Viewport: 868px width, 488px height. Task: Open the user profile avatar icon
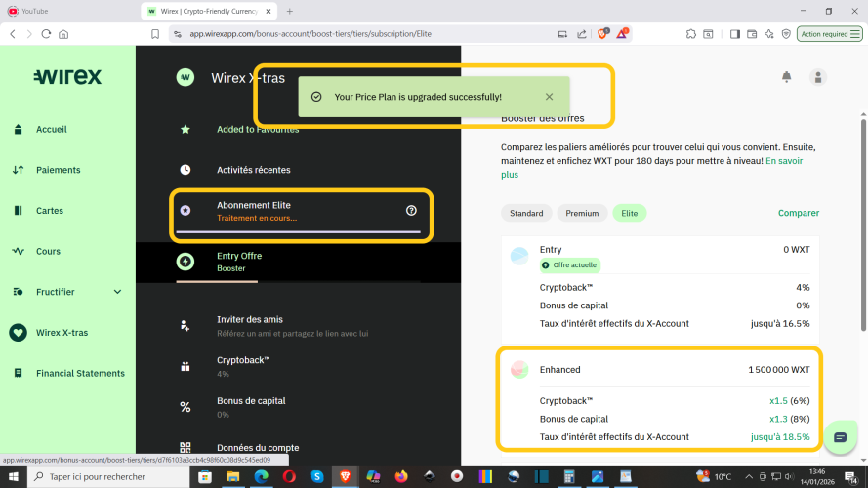pos(818,77)
